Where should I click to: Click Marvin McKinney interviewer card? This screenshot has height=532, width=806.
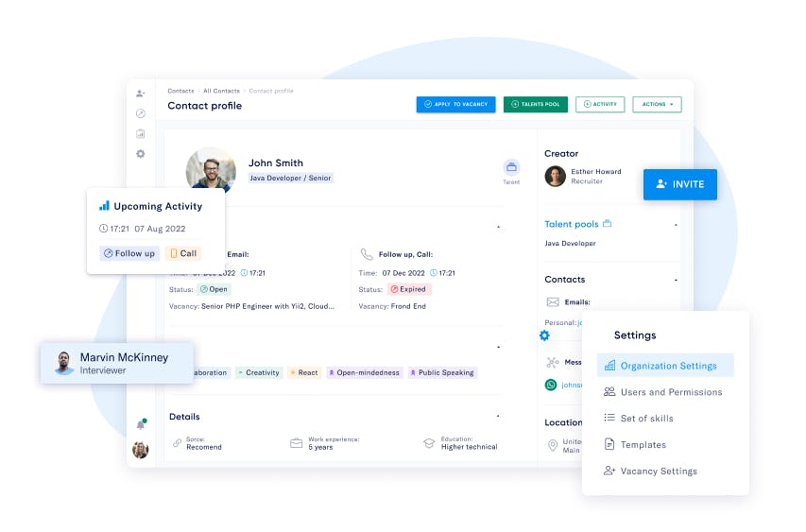tap(117, 363)
